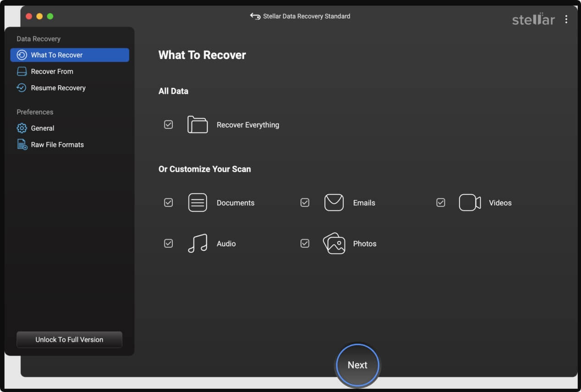Click Unlock To Full Version button
Viewport: 581px width, 392px height.
click(x=69, y=340)
